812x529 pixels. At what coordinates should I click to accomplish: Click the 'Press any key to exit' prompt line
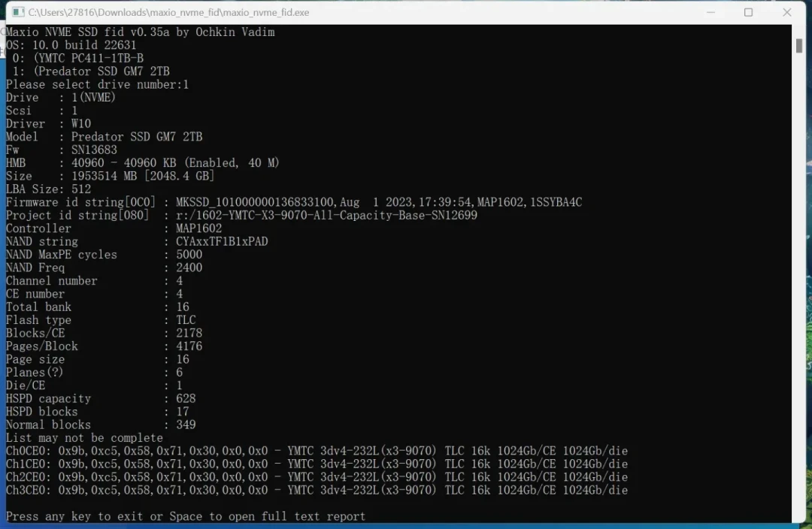186,516
